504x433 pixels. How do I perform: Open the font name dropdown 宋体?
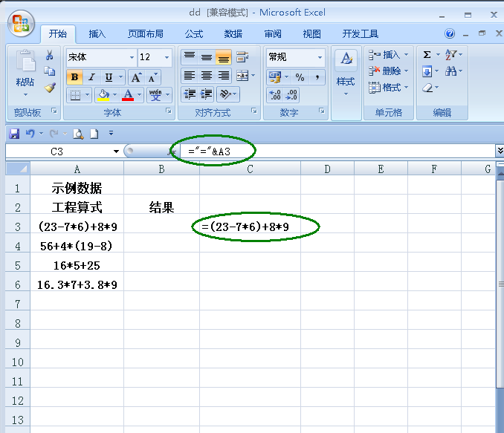tap(132, 57)
